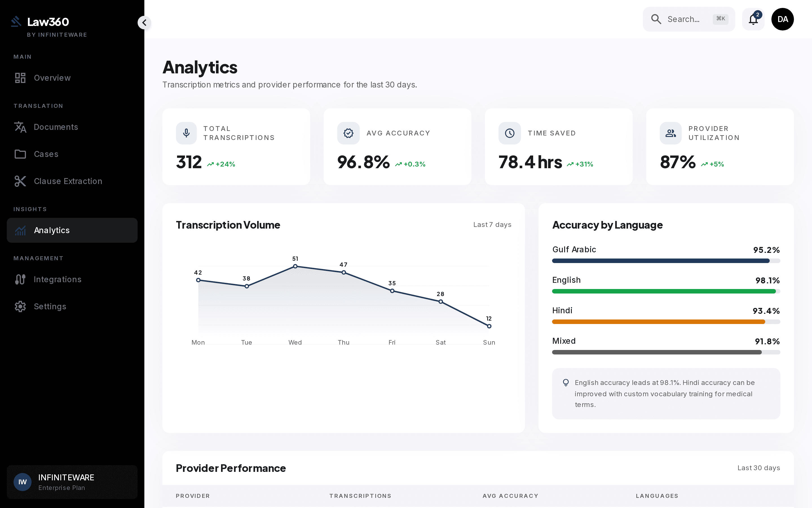This screenshot has height=508, width=812.
Task: Click the IW organization avatar
Action: tap(23, 482)
